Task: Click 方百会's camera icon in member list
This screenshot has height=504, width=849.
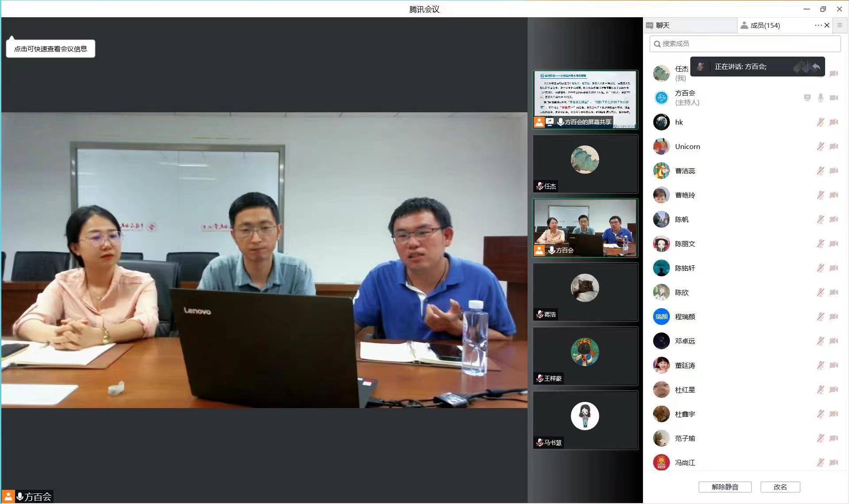Action: click(834, 98)
